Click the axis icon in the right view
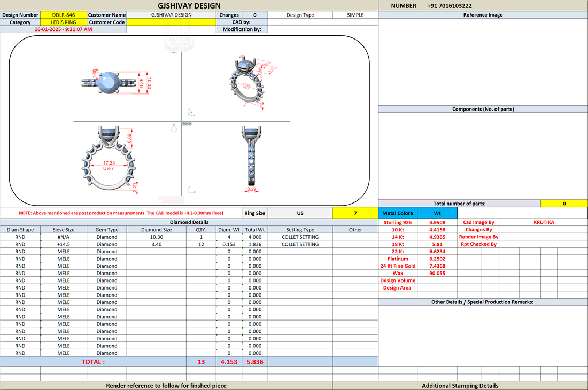The height and width of the screenshot is (390, 588). 191,190
